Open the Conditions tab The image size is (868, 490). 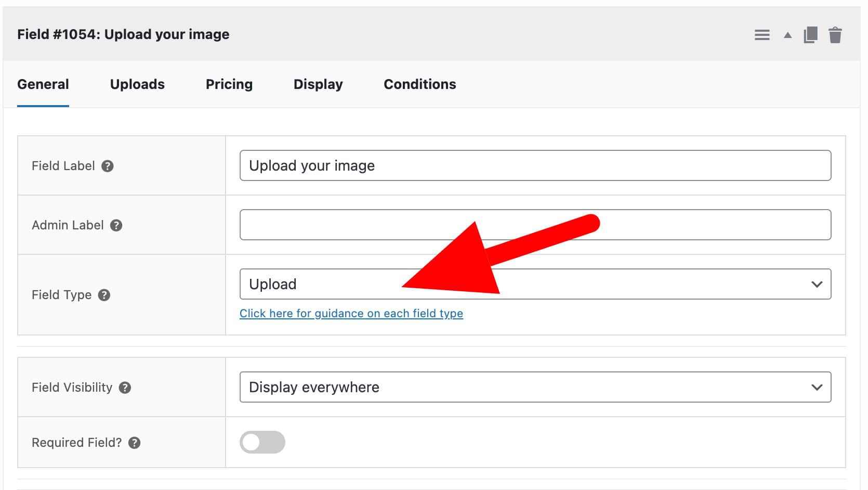tap(419, 84)
